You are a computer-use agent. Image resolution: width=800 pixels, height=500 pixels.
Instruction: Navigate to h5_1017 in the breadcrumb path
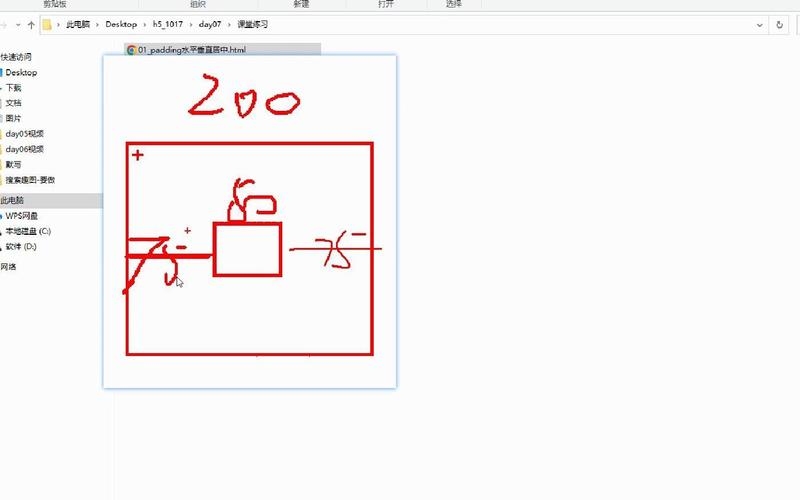click(x=167, y=24)
